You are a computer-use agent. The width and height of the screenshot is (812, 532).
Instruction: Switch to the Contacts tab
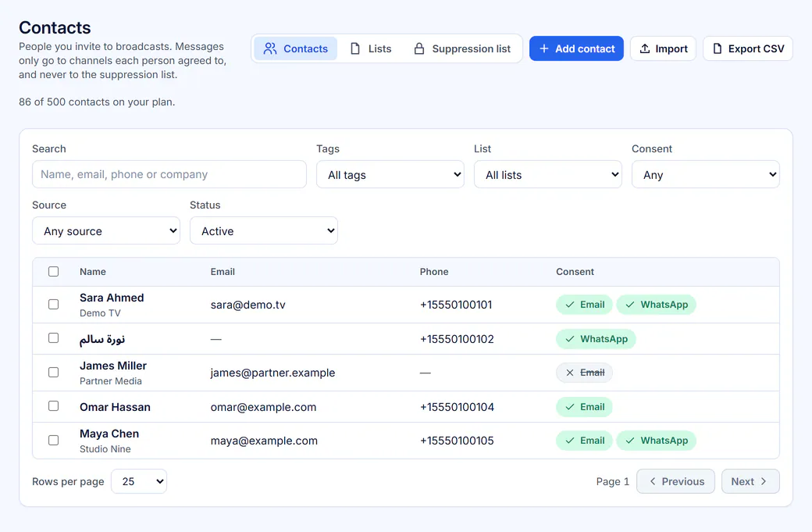[296, 48]
